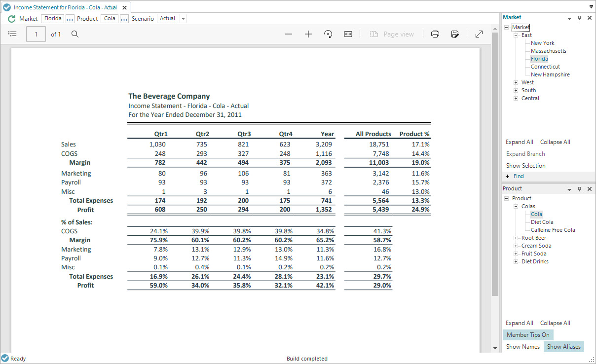
Task: Zoom out with the minus icon
Action: click(289, 34)
